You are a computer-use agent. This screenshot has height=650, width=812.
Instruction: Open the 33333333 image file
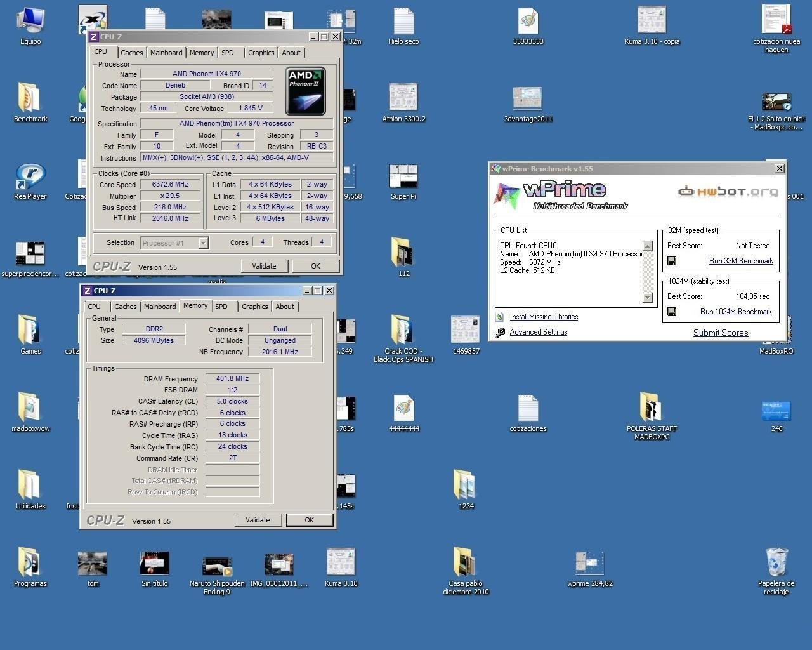[528, 25]
